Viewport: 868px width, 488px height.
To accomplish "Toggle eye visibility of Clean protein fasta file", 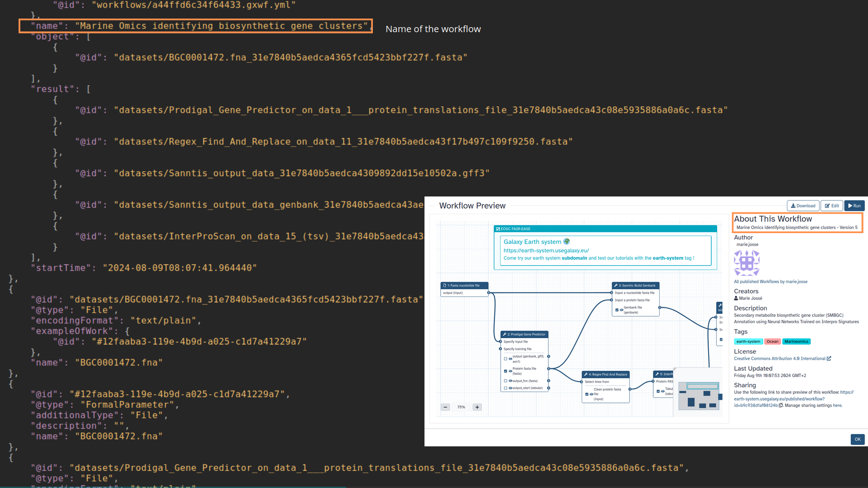I will (591, 394).
